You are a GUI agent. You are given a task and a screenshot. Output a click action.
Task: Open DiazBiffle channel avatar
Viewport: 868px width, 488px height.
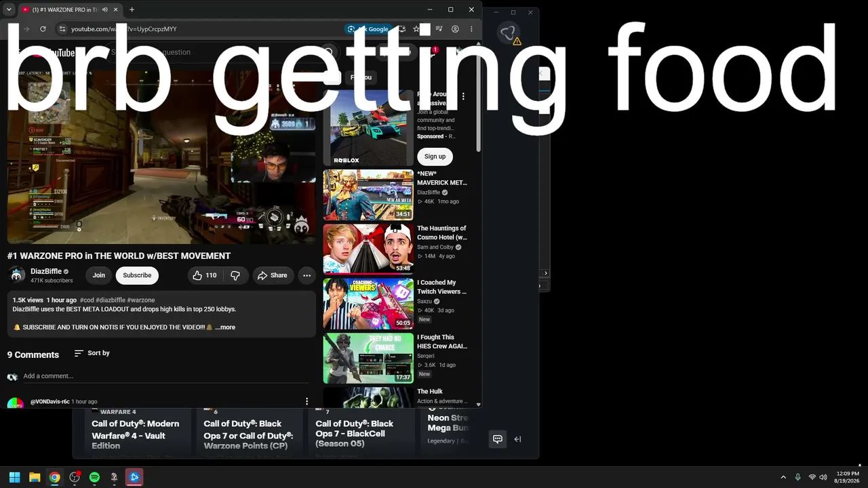[17, 275]
